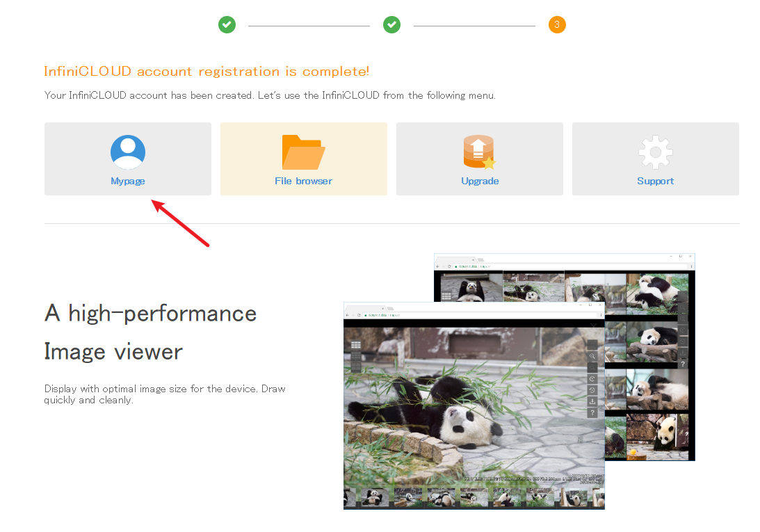
Task: Click the 'A high-performance' heading text
Action: tap(150, 313)
